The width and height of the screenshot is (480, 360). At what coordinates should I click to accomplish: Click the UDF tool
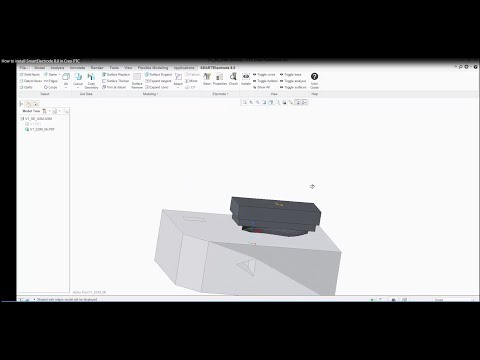[x=190, y=87]
